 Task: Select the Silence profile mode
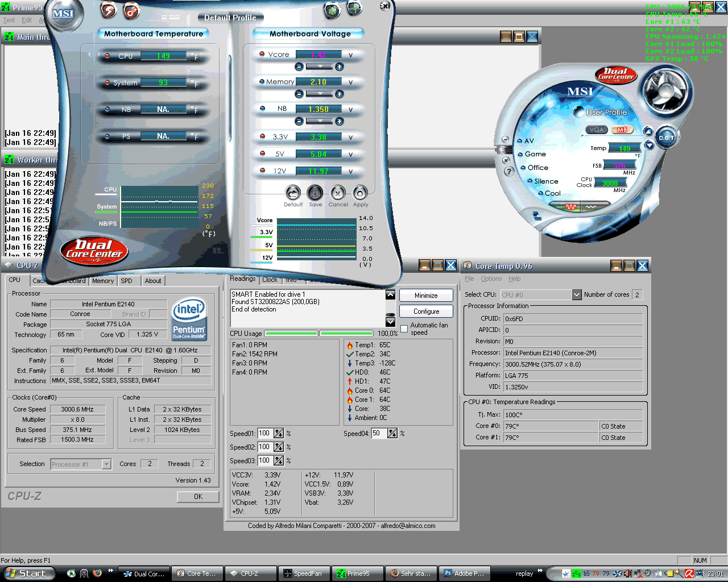pyautogui.click(x=543, y=181)
